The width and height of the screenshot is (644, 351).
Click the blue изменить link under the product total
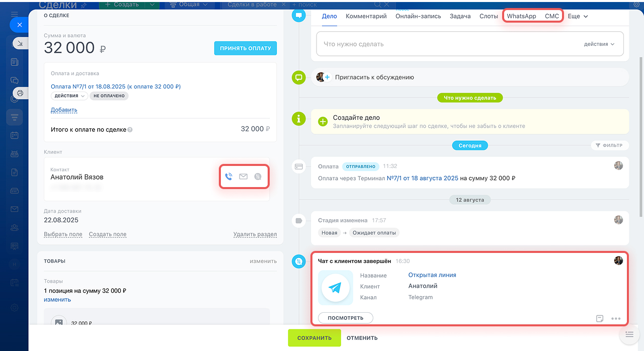point(57,299)
